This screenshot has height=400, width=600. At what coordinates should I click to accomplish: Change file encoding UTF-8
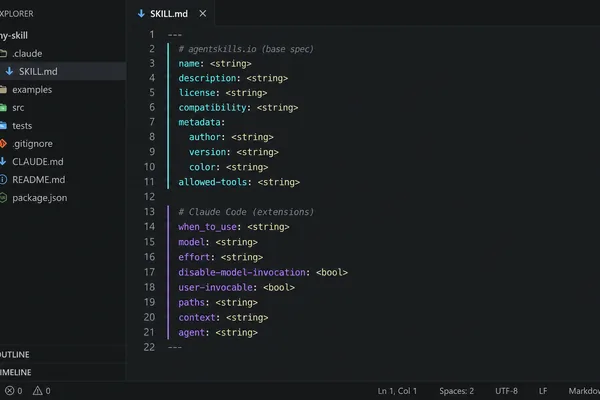click(x=506, y=391)
